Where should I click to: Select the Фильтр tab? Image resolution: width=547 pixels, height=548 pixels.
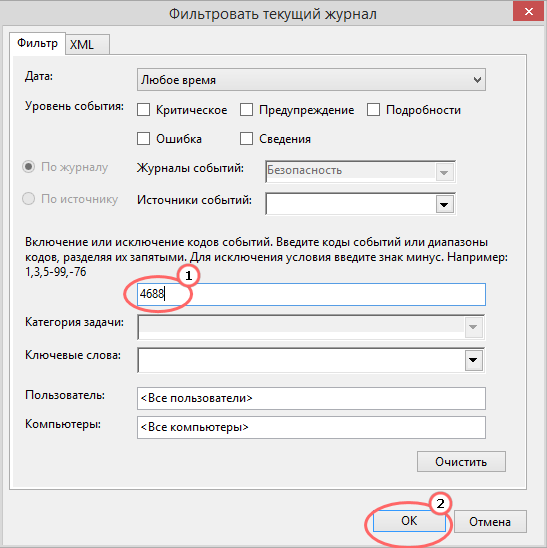[37, 43]
